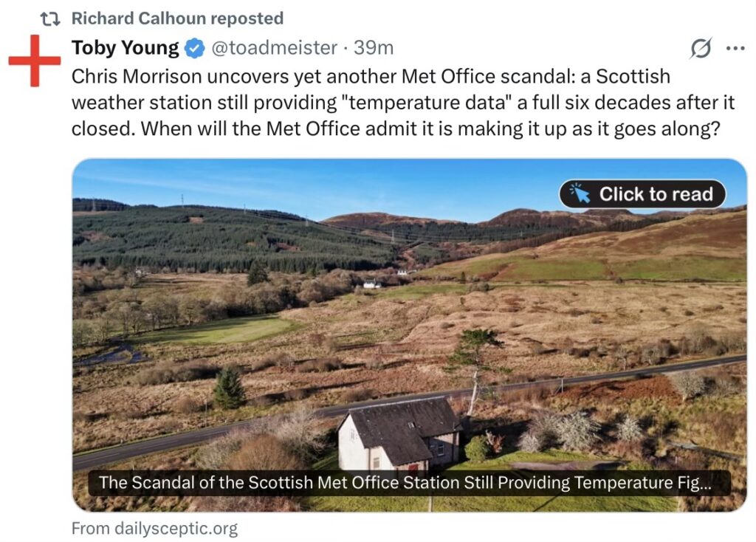Click the foreground cottage in the article photo
The height and width of the screenshot is (542, 756).
[400, 434]
